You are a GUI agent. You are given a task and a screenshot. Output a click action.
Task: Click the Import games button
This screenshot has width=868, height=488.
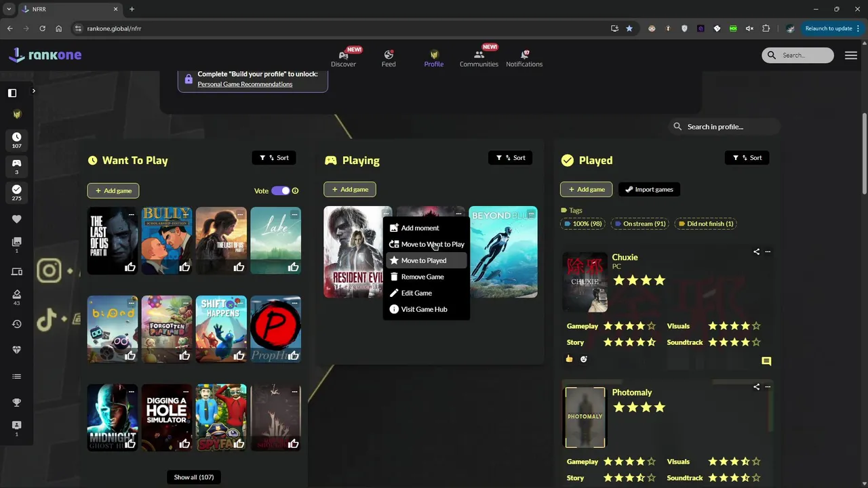(649, 189)
